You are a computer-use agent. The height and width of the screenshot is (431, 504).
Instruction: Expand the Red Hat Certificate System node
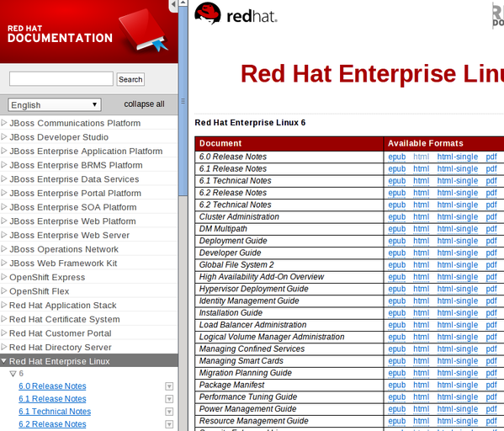click(x=4, y=319)
